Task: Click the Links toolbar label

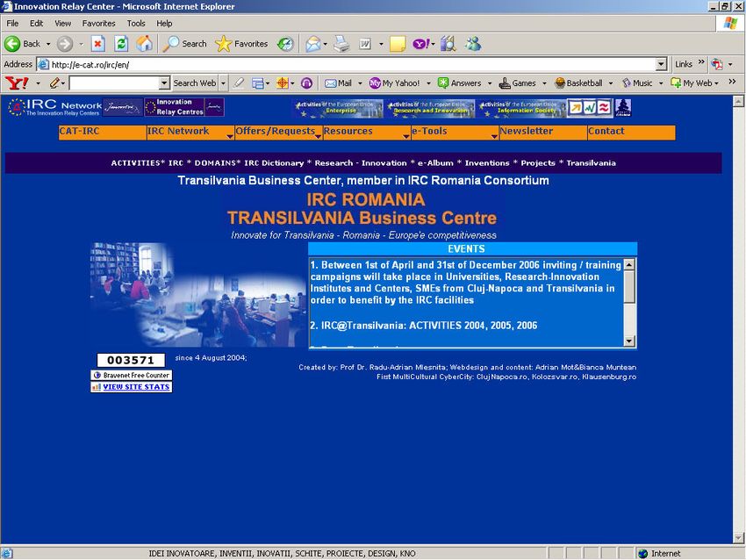Action: coord(683,64)
